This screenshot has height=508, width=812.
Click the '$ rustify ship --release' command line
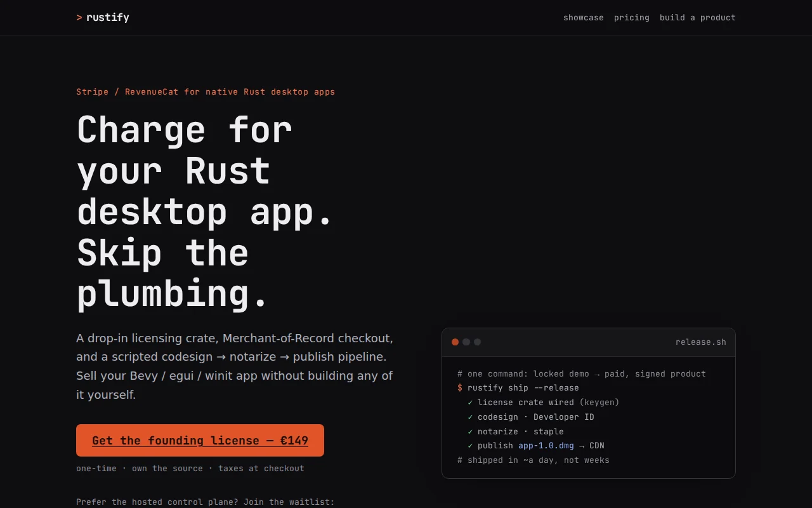[518, 388]
